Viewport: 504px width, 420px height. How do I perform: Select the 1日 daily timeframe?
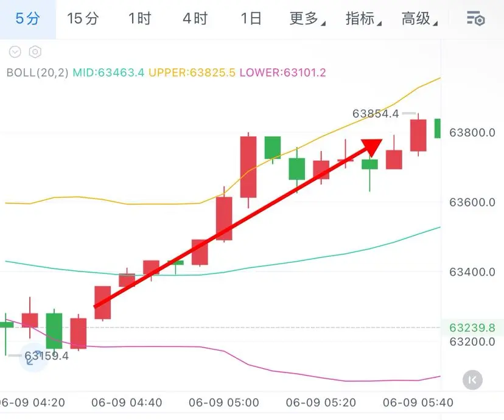[251, 19]
